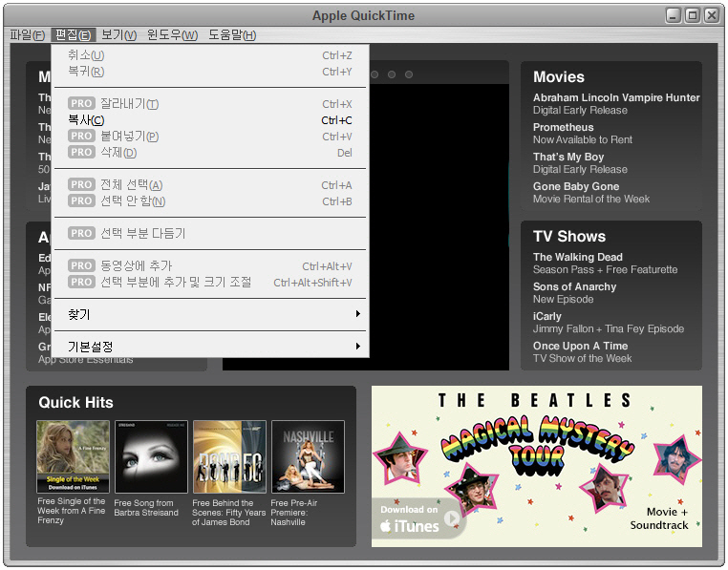Open the Prometheus movie link

tap(563, 127)
